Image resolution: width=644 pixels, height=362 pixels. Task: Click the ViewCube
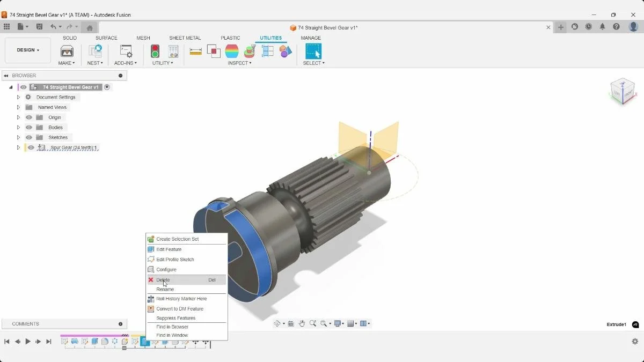pos(623,91)
